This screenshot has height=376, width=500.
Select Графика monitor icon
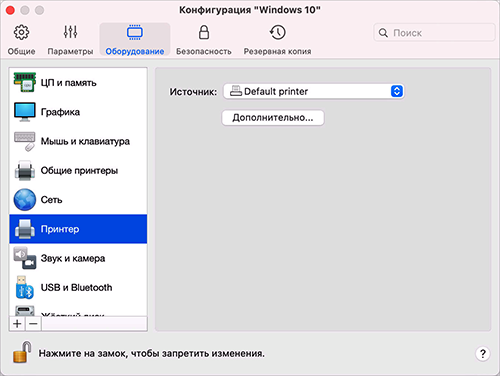point(25,112)
